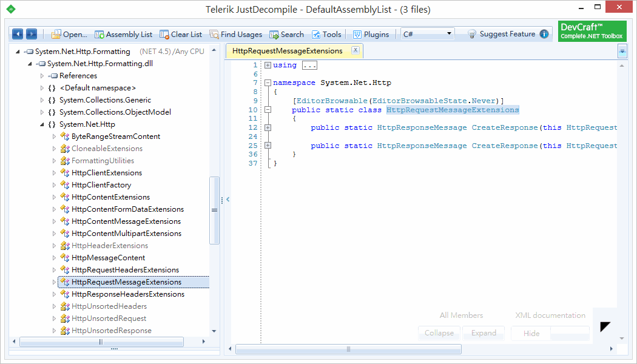Image resolution: width=637 pixels, height=364 pixels.
Task: Open the DevCraft Complete .NET Toolbox banner
Action: 592,32
